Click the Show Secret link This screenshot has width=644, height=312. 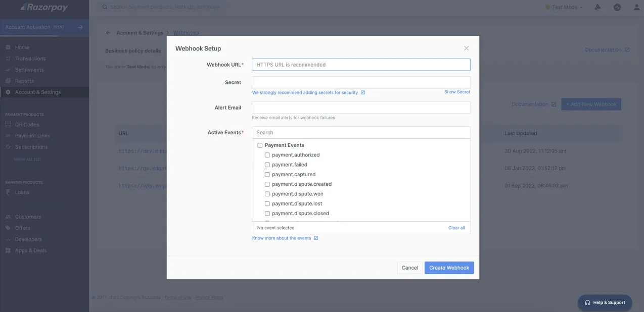[457, 92]
